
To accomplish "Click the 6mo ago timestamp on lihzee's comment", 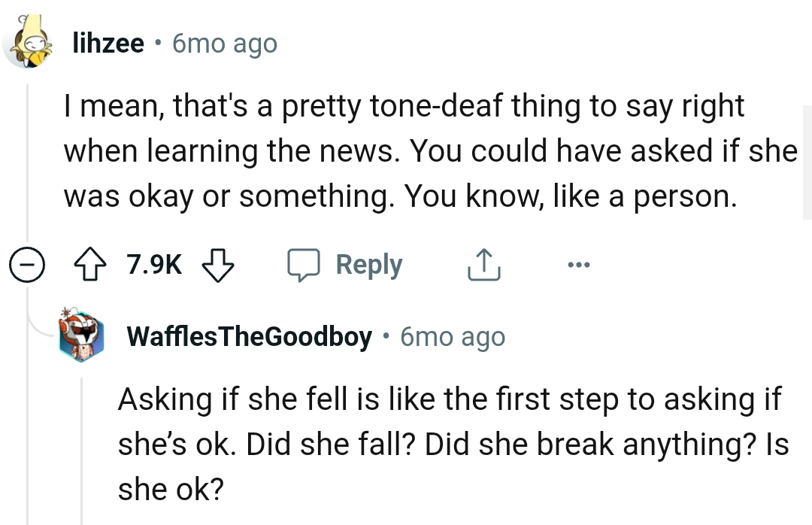I will [224, 43].
